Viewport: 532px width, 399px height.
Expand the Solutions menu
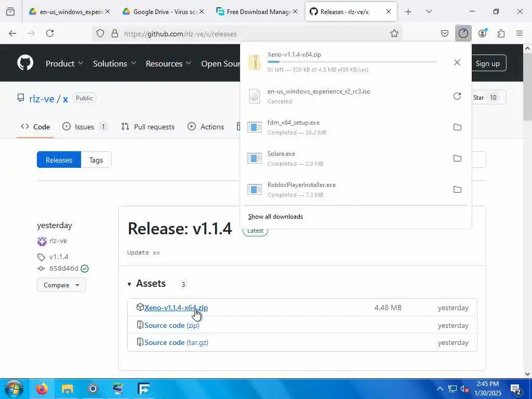click(114, 63)
